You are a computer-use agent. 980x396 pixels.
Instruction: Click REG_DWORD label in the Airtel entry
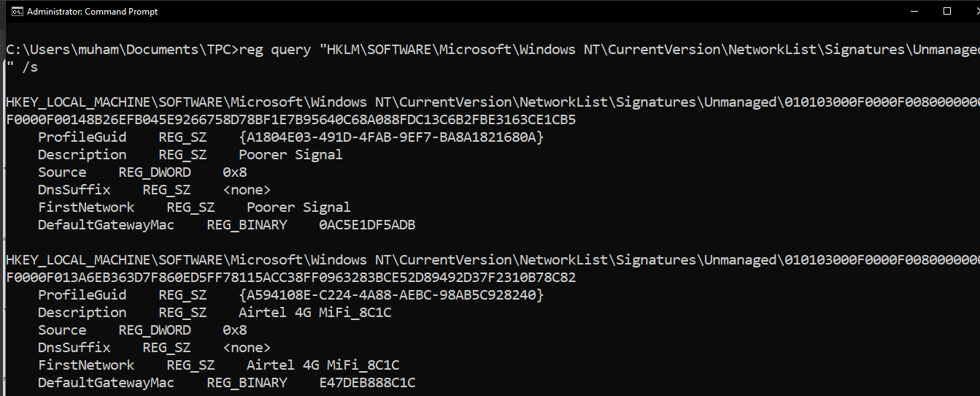click(x=155, y=330)
